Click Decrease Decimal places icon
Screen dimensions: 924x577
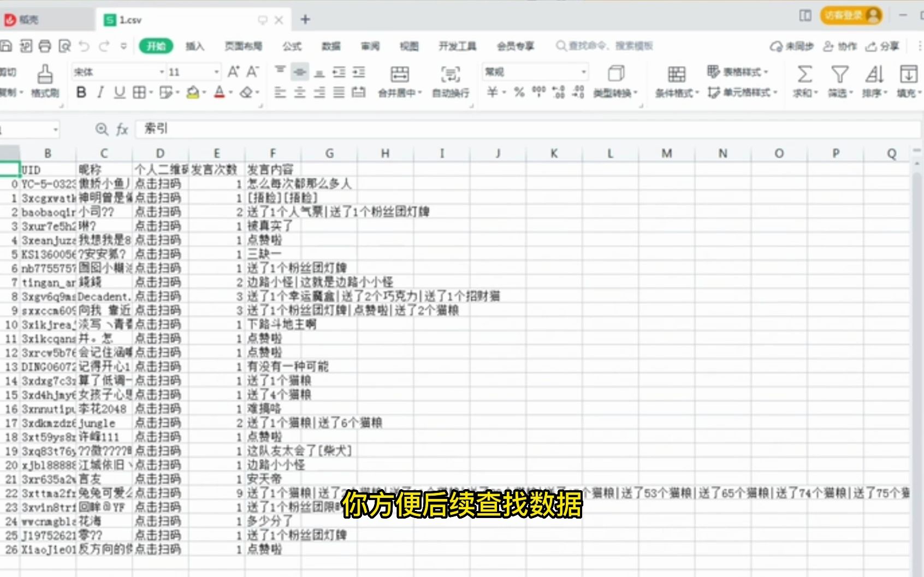point(578,92)
